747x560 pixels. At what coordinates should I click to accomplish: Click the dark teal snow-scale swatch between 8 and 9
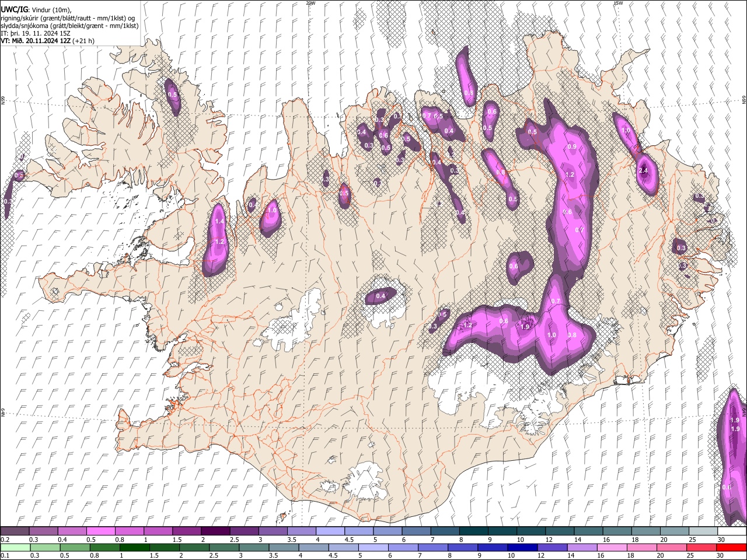[474, 531]
